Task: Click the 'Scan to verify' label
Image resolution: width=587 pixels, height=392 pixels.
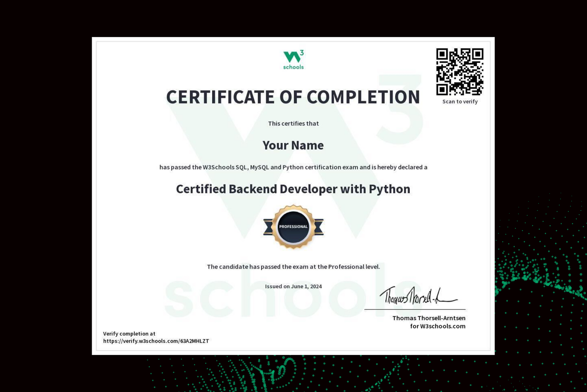Action: (x=459, y=101)
